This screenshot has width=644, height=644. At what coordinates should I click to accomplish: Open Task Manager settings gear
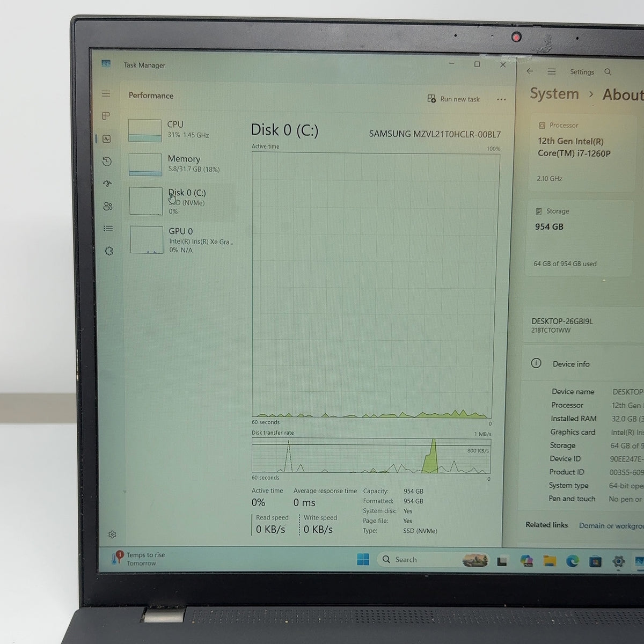click(x=112, y=535)
